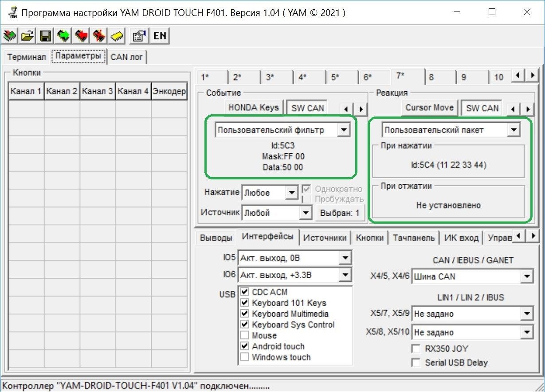
Task: Switch to numbered tab 8
Action: point(440,77)
